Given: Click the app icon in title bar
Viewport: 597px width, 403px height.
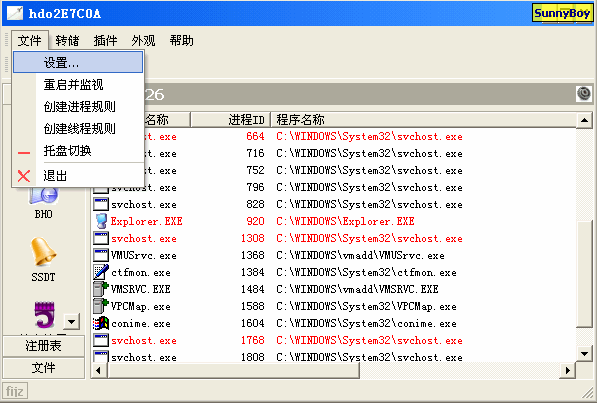Looking at the screenshot, I should (15, 13).
